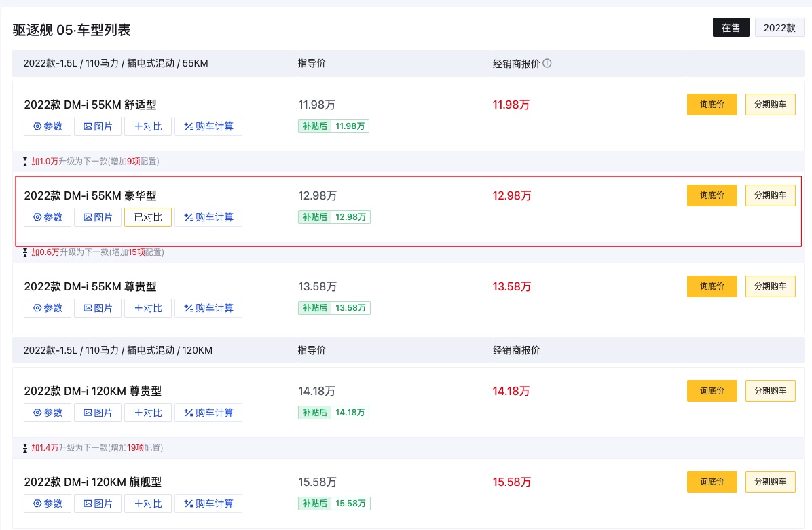812x530 pixels.
Task: Click 询底价 for 120KM 旗舰型
Action: [x=712, y=482]
